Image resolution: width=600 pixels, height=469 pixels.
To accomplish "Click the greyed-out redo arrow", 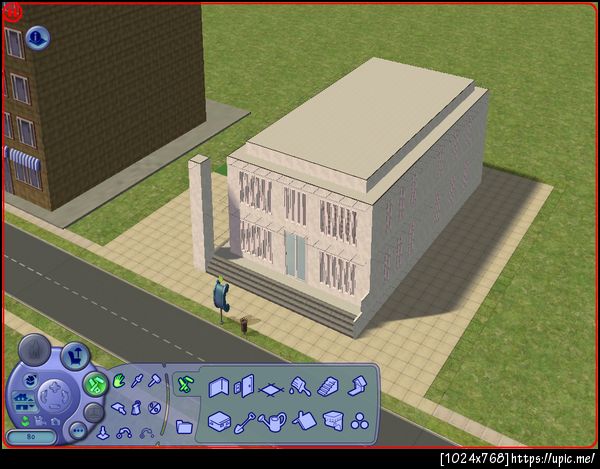I will tap(147, 434).
